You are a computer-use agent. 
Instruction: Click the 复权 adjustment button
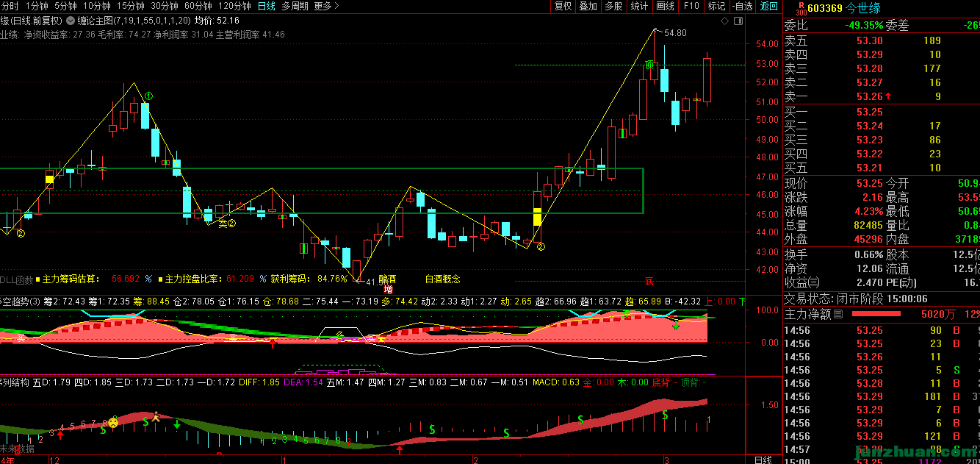563,7
